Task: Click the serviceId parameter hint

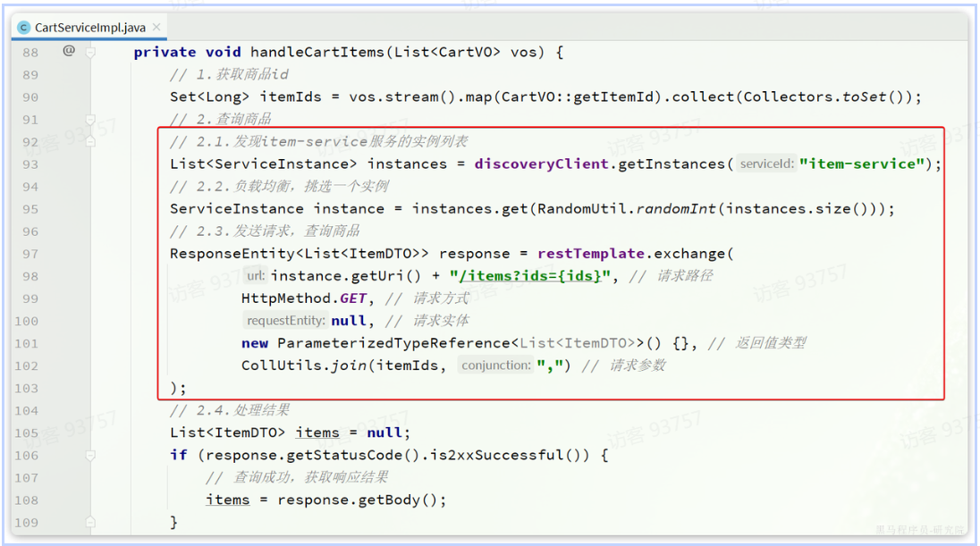Action: [x=767, y=164]
